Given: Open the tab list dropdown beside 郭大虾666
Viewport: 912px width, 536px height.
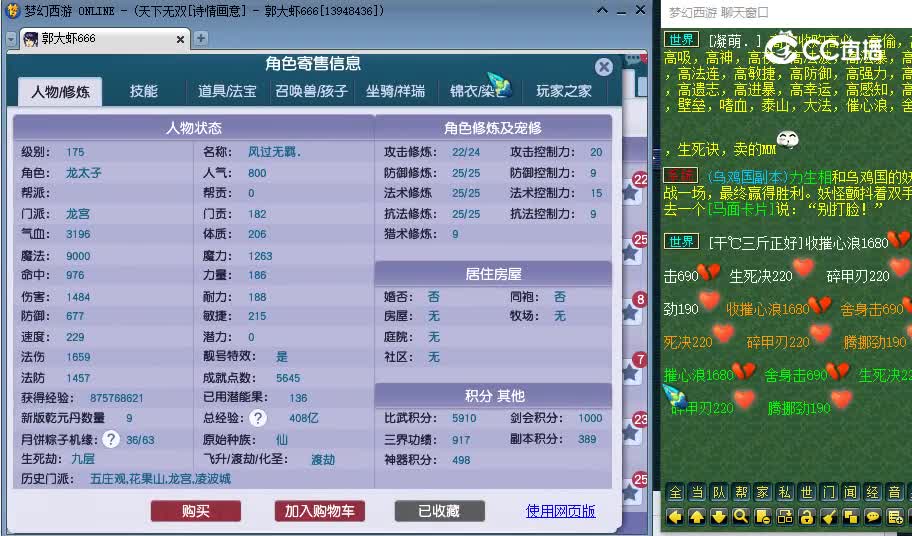Looking at the screenshot, I should pyautogui.click(x=11, y=39).
